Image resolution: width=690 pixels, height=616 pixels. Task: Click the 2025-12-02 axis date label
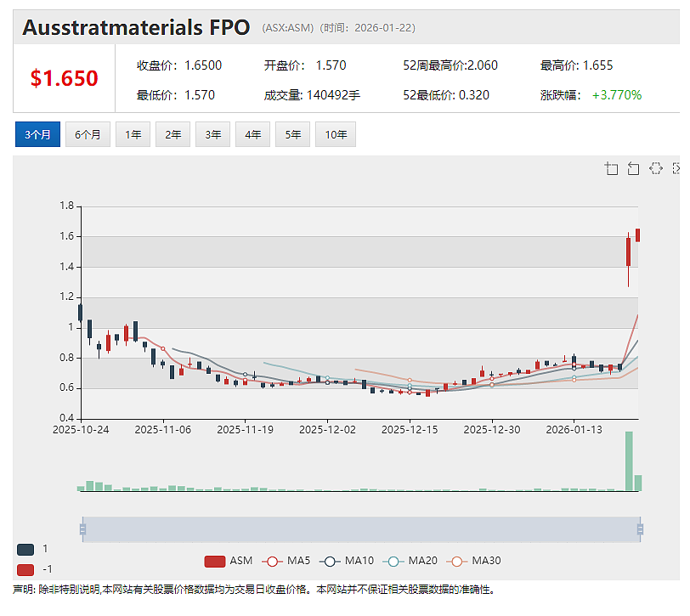pyautogui.click(x=327, y=430)
